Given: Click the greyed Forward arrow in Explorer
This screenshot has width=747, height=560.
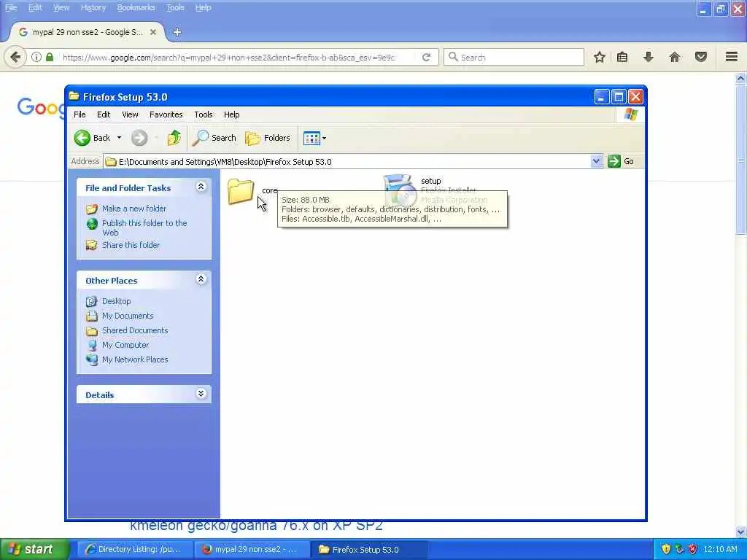Looking at the screenshot, I should pyautogui.click(x=139, y=138).
